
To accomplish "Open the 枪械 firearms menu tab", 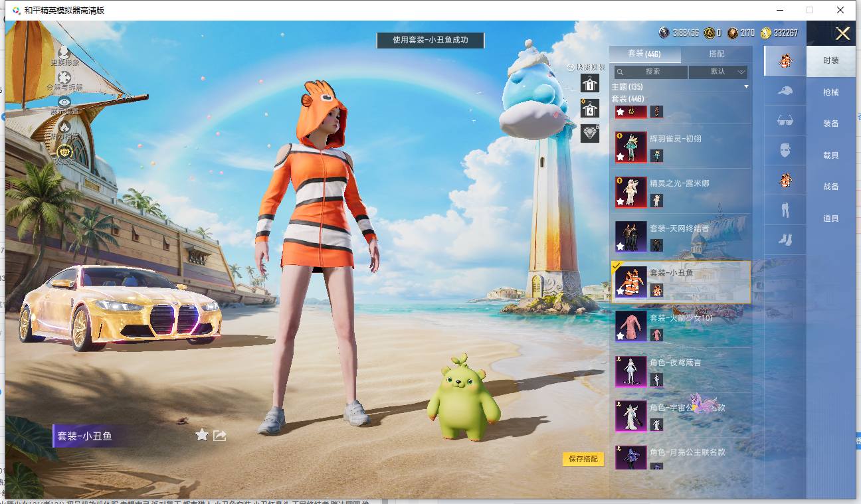I will (x=831, y=92).
